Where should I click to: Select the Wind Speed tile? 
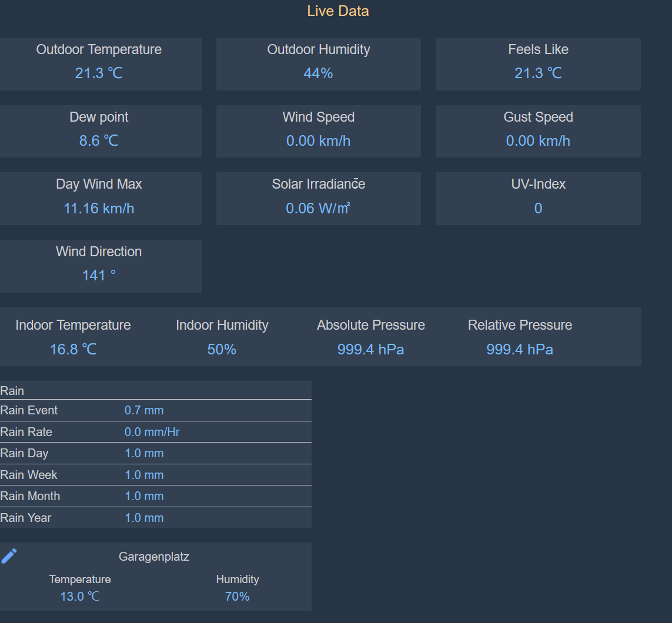(x=318, y=131)
